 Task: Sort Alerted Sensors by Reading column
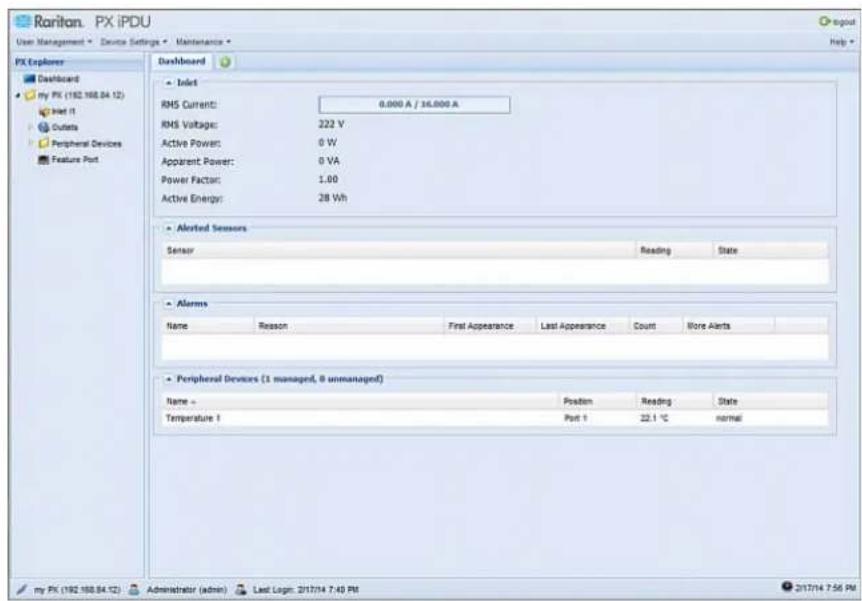(674, 250)
